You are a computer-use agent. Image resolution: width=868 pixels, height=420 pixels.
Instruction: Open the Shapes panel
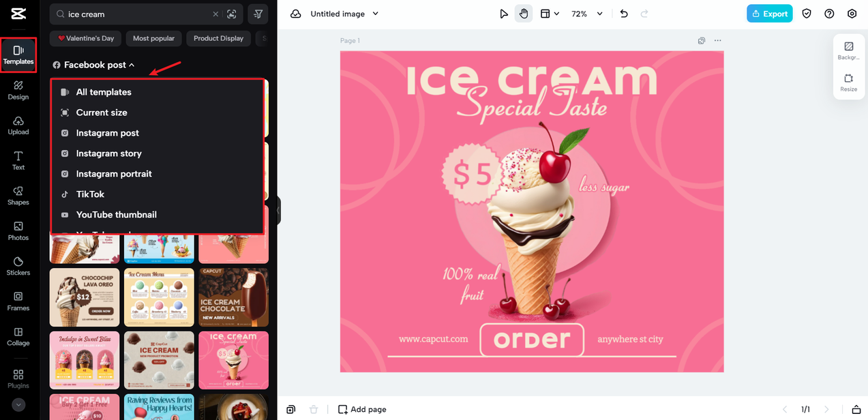pyautogui.click(x=18, y=196)
